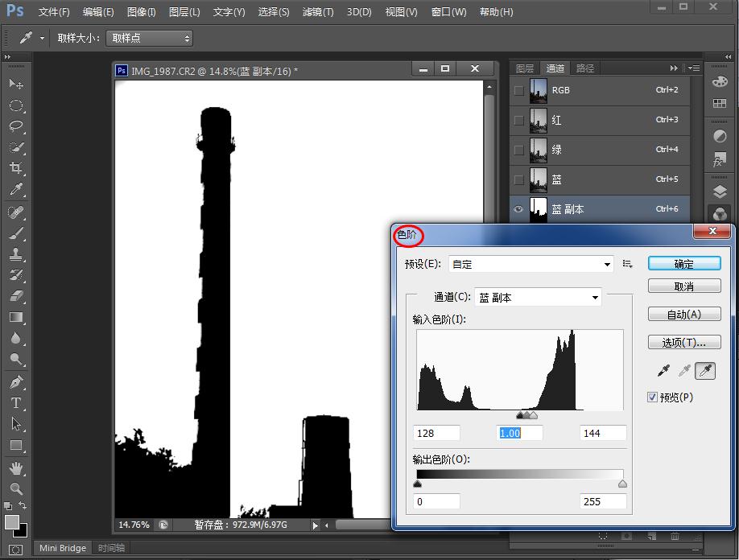
Task: Select the Elliptical Marquee tool
Action: point(15,105)
